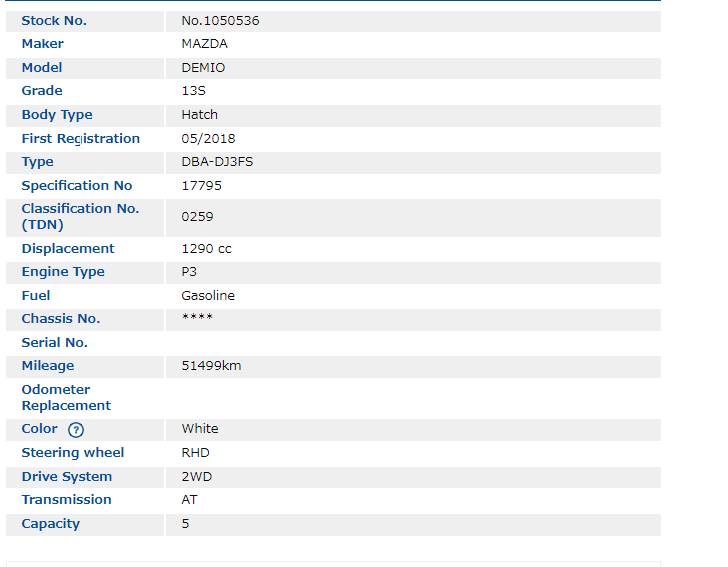Screen dimensions: 728x567
Task: Click the Specification No value 17795
Action: [201, 186]
